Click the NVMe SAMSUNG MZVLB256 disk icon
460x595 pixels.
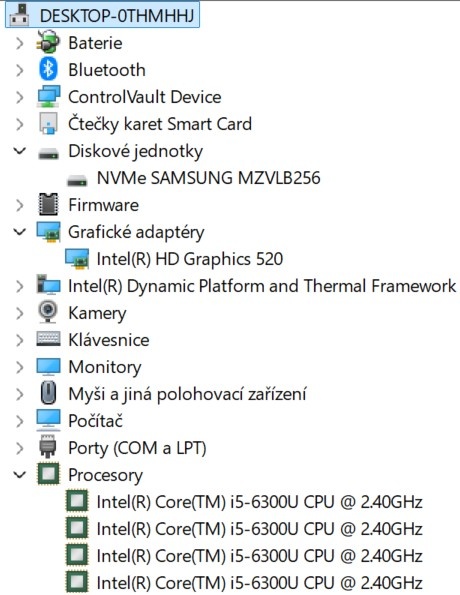point(77,181)
